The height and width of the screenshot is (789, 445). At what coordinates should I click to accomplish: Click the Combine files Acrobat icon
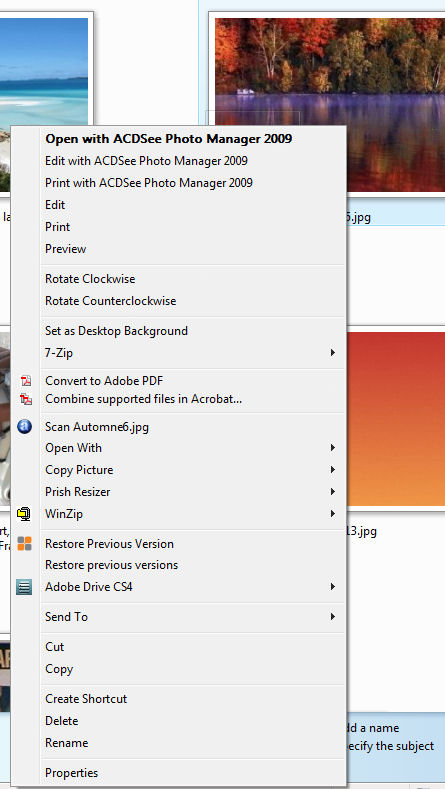pos(26,400)
